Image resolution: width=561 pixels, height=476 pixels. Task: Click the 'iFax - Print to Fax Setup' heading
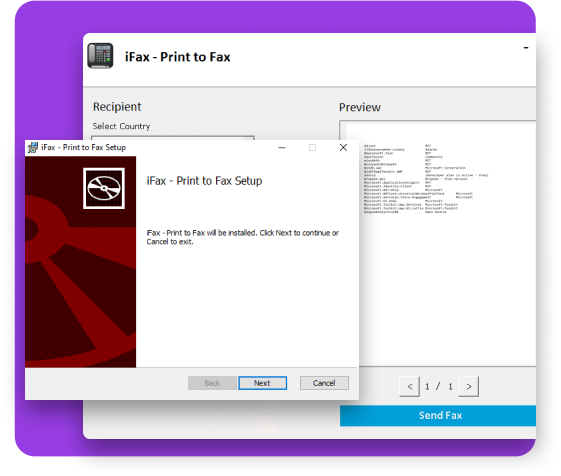point(204,181)
